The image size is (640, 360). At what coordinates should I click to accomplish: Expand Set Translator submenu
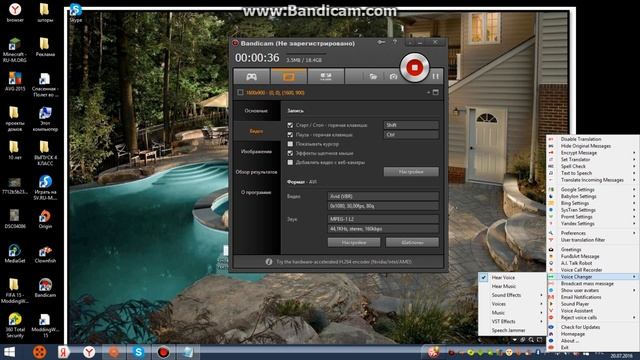[593, 159]
